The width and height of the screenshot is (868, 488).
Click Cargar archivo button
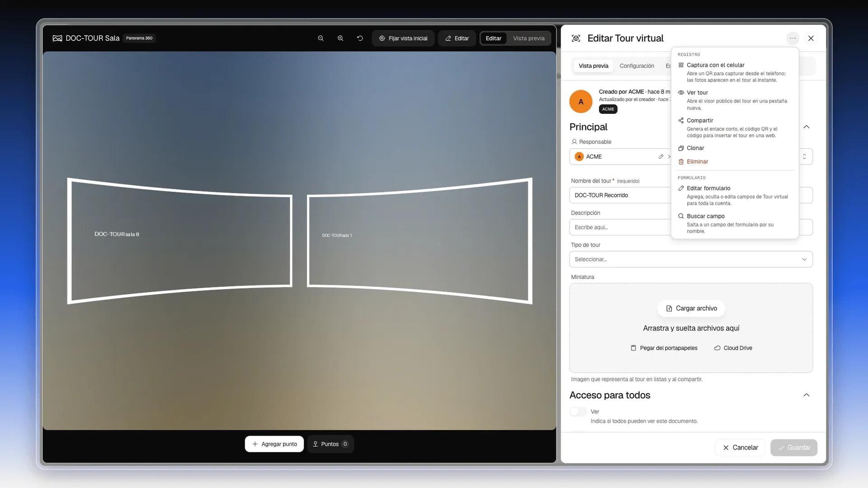(x=691, y=309)
